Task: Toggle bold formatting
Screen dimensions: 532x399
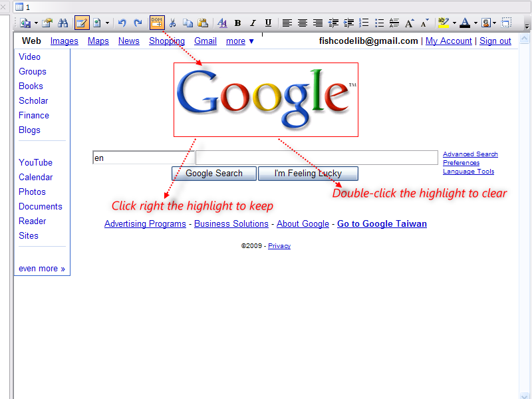Action: [x=237, y=23]
